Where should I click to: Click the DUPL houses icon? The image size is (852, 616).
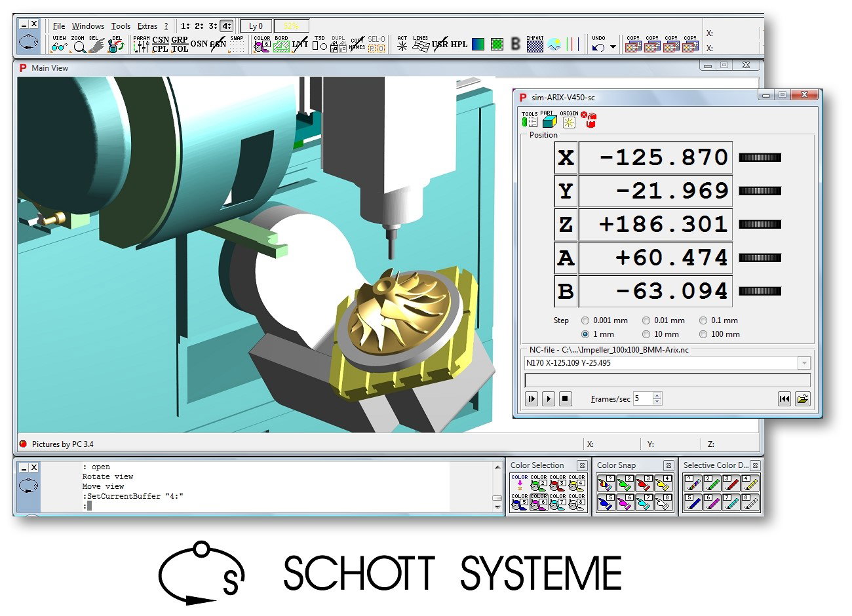click(338, 45)
